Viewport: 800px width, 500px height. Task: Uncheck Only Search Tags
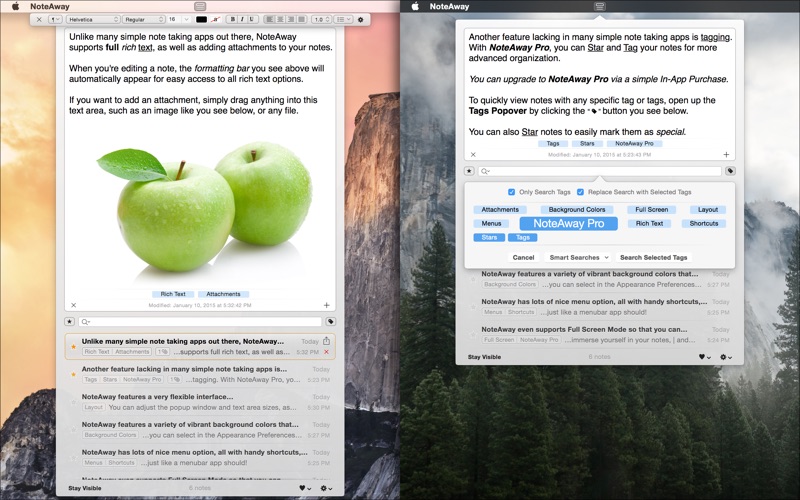511,192
